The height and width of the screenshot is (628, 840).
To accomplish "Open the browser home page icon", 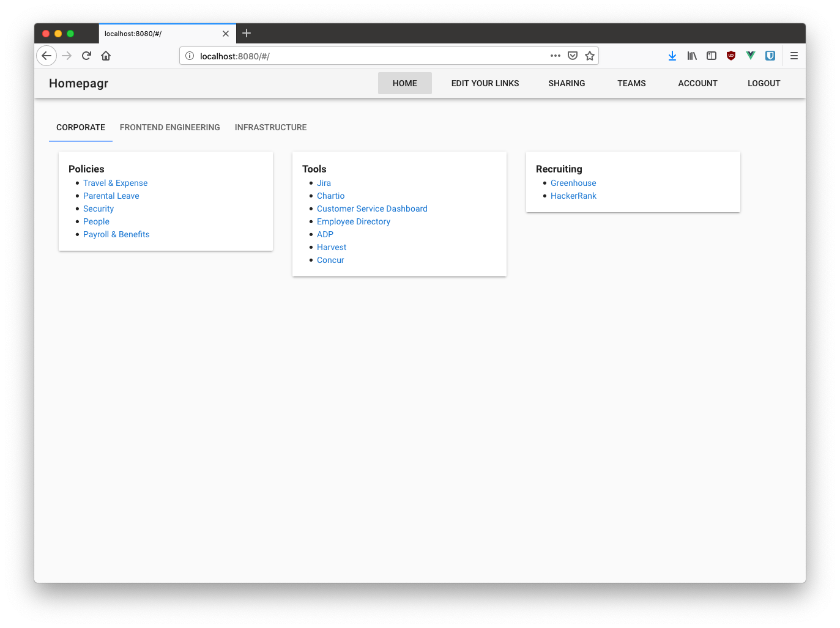I will [106, 56].
